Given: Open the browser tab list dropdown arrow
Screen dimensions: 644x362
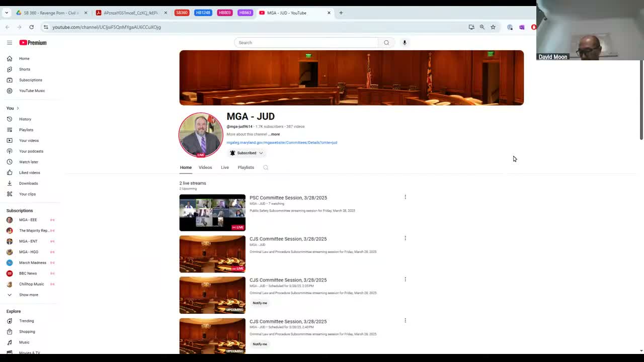Looking at the screenshot, I should point(7,13).
